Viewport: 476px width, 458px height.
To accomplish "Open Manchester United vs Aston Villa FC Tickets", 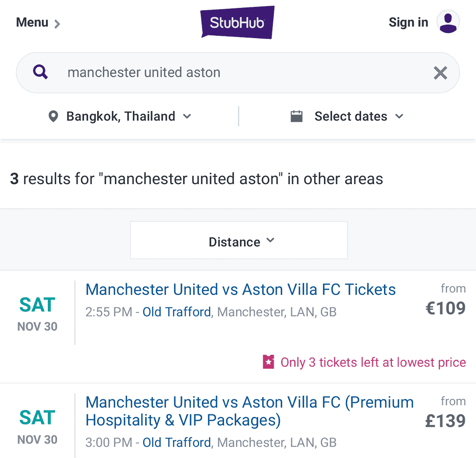I will click(240, 289).
